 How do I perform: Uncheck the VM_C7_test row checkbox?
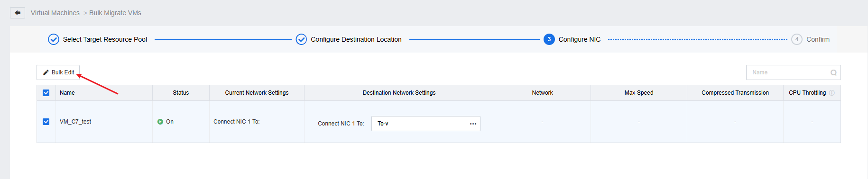tap(46, 122)
